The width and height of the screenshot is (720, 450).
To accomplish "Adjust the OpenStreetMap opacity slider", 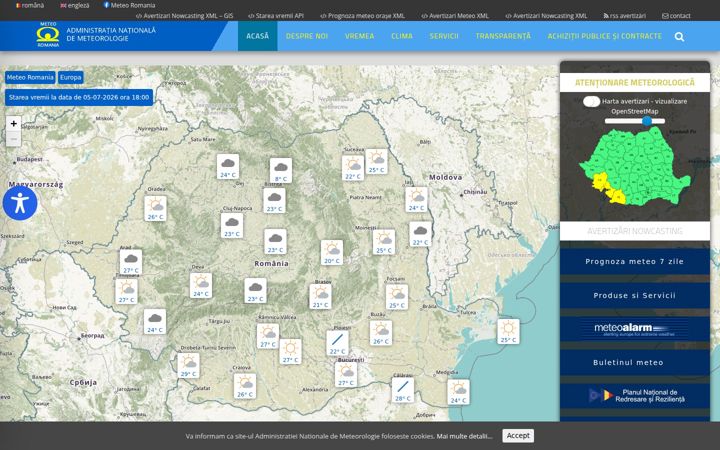I will tap(635, 121).
